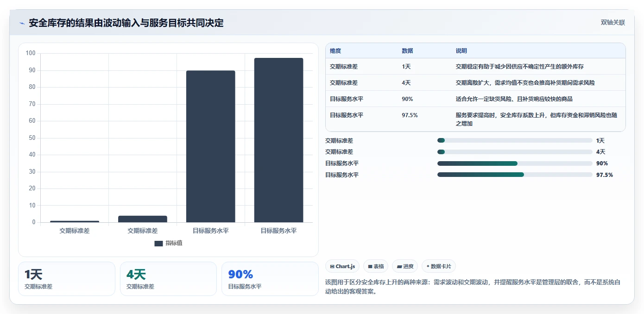Select the 双轴关联 tag in the header

(x=613, y=22)
